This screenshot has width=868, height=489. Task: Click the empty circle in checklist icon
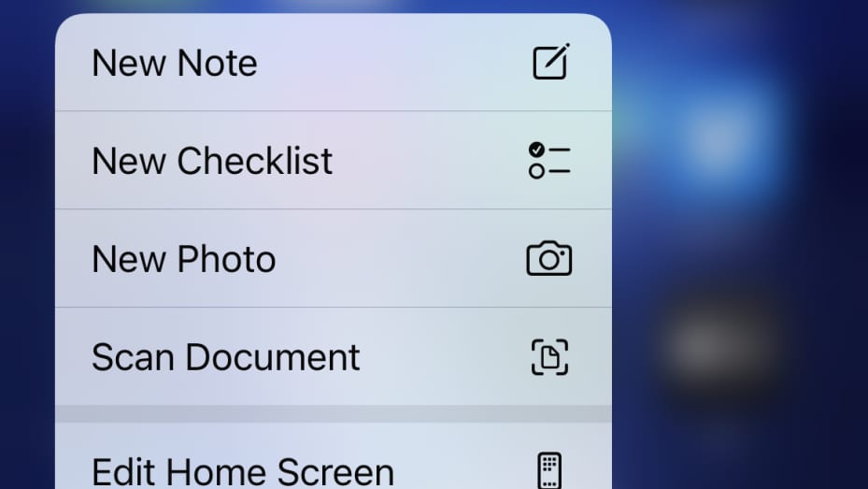pyautogui.click(x=536, y=171)
